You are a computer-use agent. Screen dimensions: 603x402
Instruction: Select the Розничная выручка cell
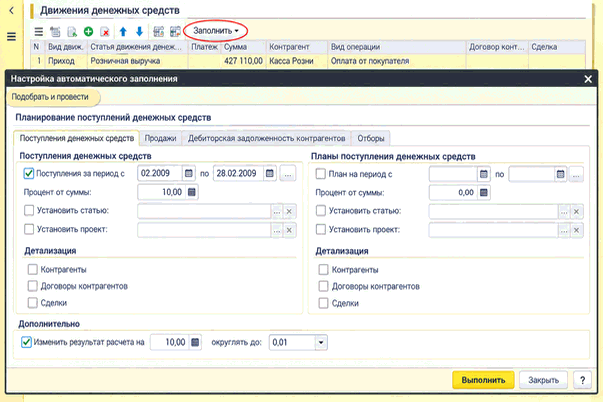pos(138,61)
